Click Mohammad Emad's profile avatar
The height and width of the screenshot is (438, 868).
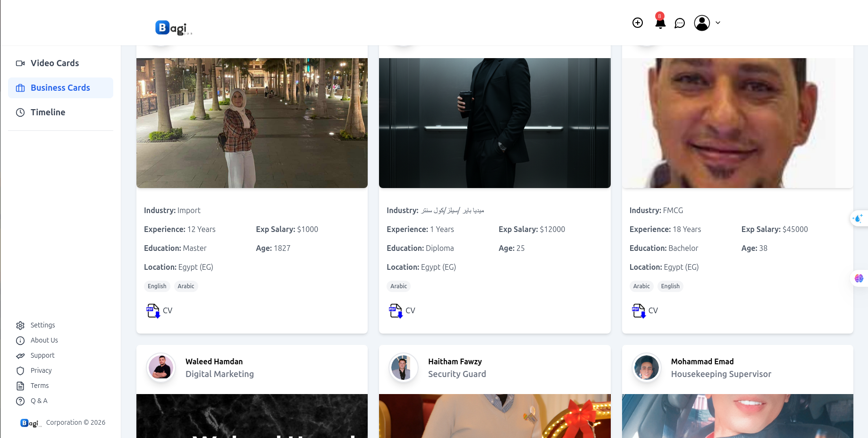(647, 368)
